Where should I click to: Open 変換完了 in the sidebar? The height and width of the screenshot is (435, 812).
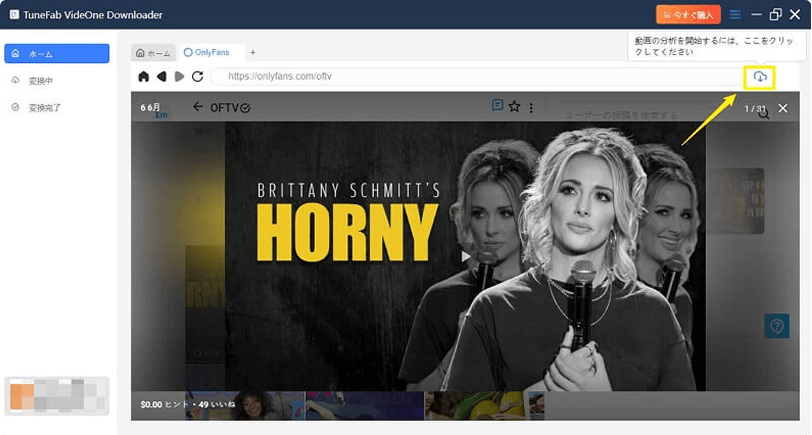coord(57,106)
